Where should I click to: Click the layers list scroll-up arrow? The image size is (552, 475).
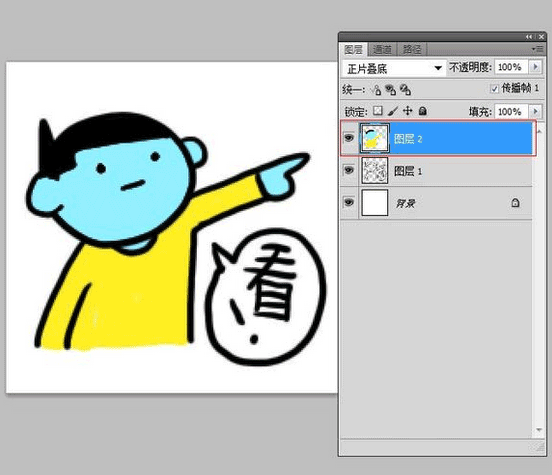539,131
